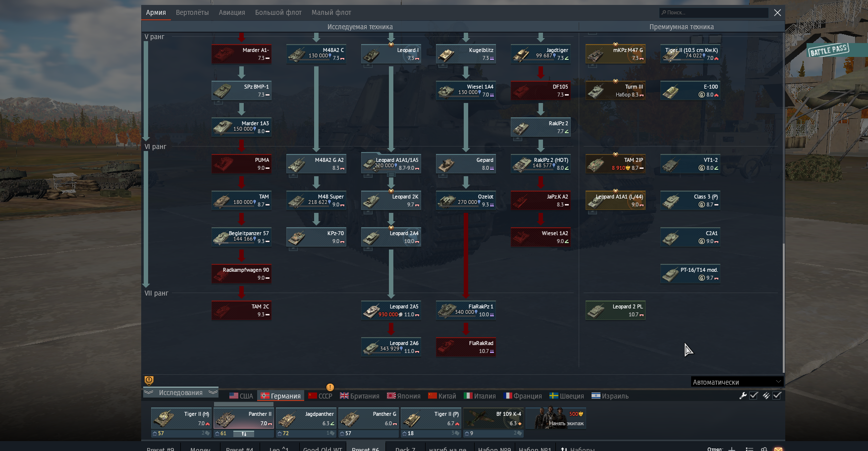This screenshot has width=868, height=451.
Task: Select the M48 Super tank card
Action: [316, 200]
